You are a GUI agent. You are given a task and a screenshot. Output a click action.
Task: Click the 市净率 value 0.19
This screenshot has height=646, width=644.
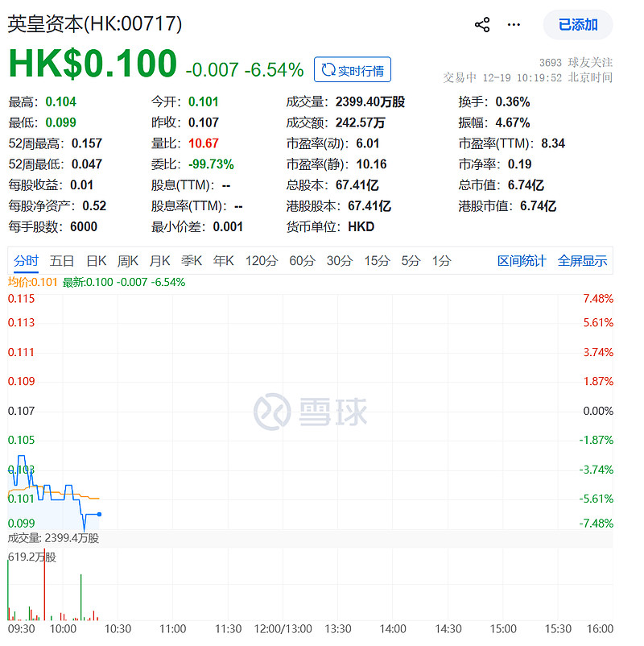(520, 164)
